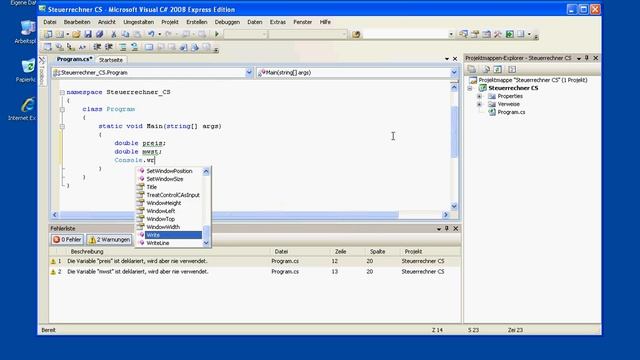Click Show All Files icon in Projektmappen-Explorer
The height and width of the screenshot is (360, 640).
coord(486,69)
